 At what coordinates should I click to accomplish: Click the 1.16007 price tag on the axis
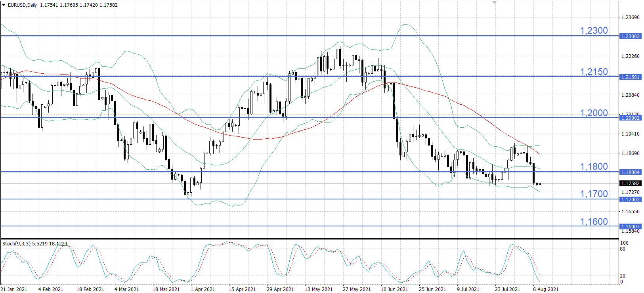click(x=630, y=226)
